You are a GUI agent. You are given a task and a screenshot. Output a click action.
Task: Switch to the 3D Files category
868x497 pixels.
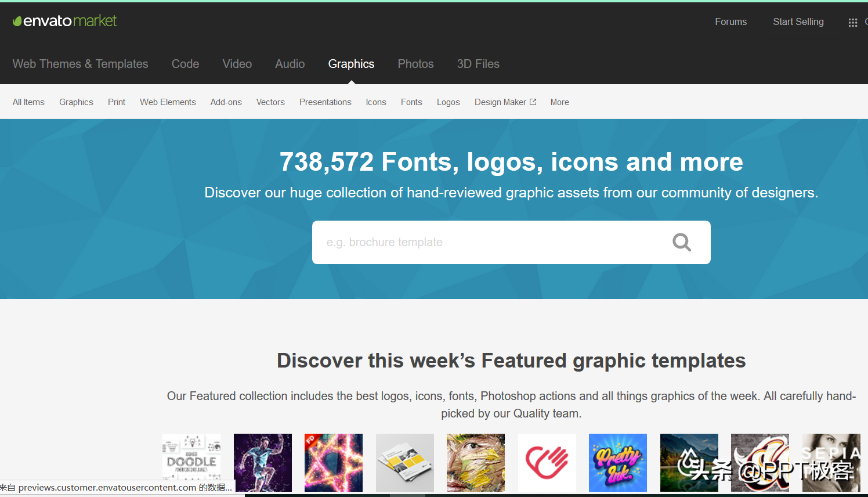point(478,64)
